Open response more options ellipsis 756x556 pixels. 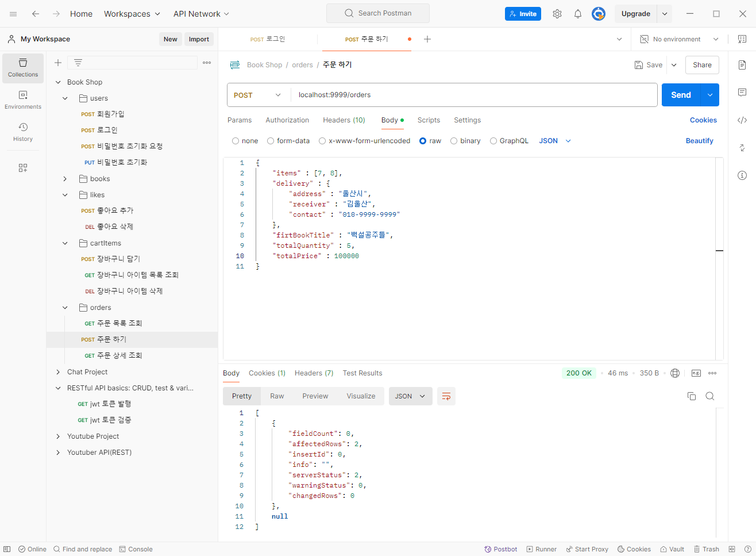(712, 373)
